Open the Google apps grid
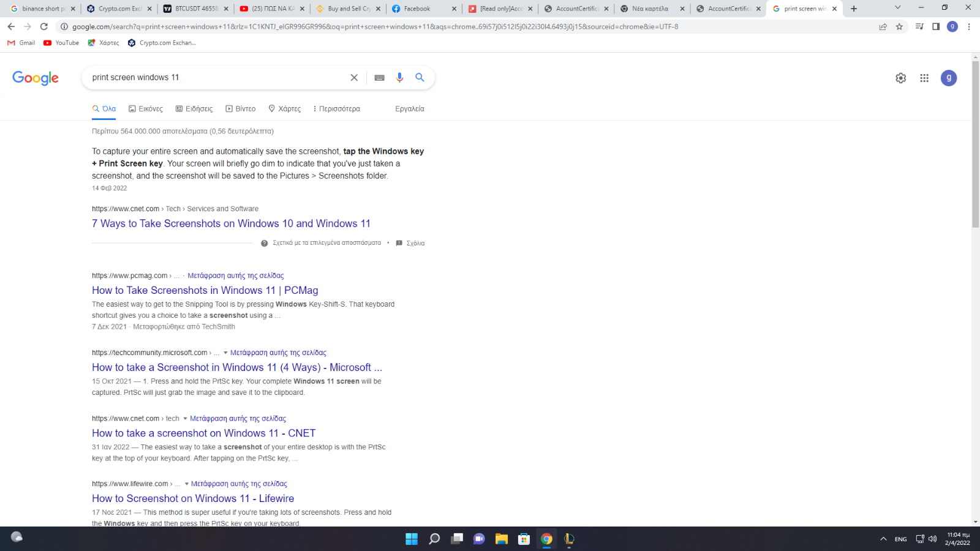The image size is (980, 551). [x=924, y=78]
